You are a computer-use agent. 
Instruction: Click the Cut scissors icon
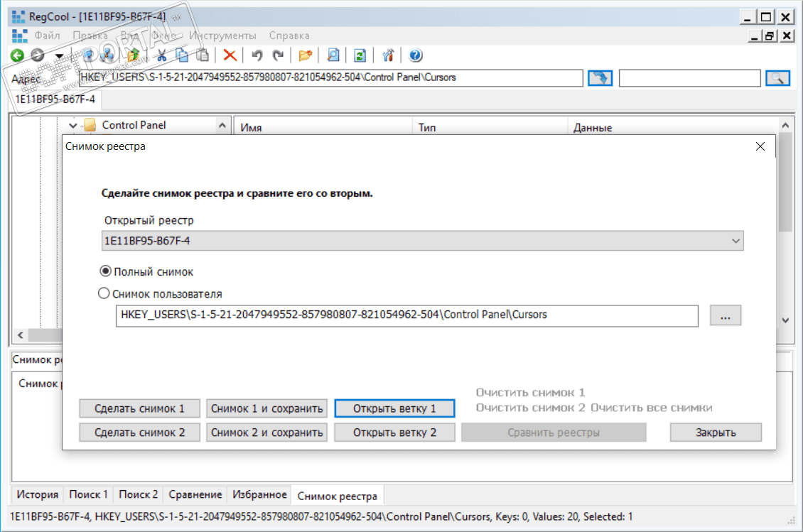(x=162, y=55)
